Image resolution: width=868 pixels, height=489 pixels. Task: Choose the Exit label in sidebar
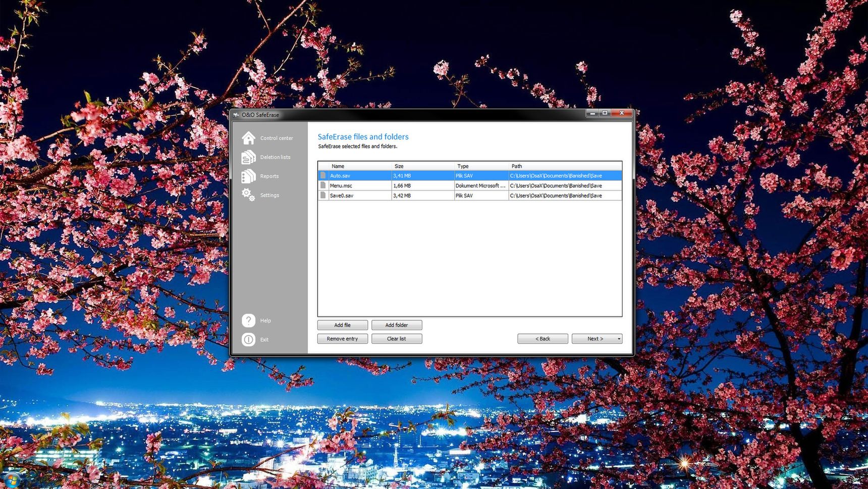pos(264,340)
